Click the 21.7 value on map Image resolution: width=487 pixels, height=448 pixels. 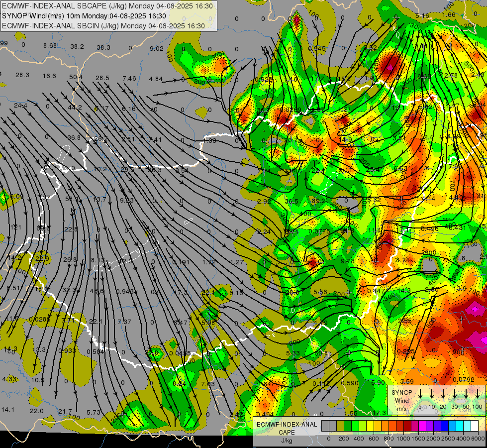(65, 412)
